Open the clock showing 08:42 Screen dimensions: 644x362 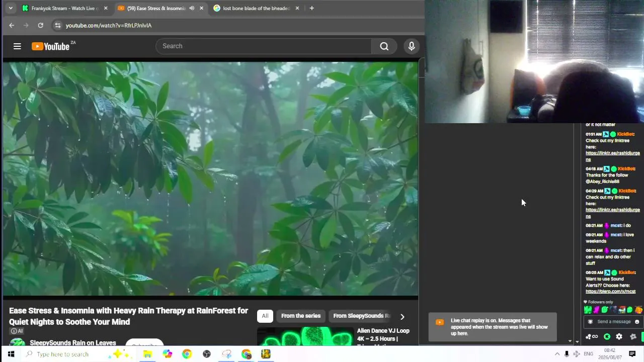610,354
